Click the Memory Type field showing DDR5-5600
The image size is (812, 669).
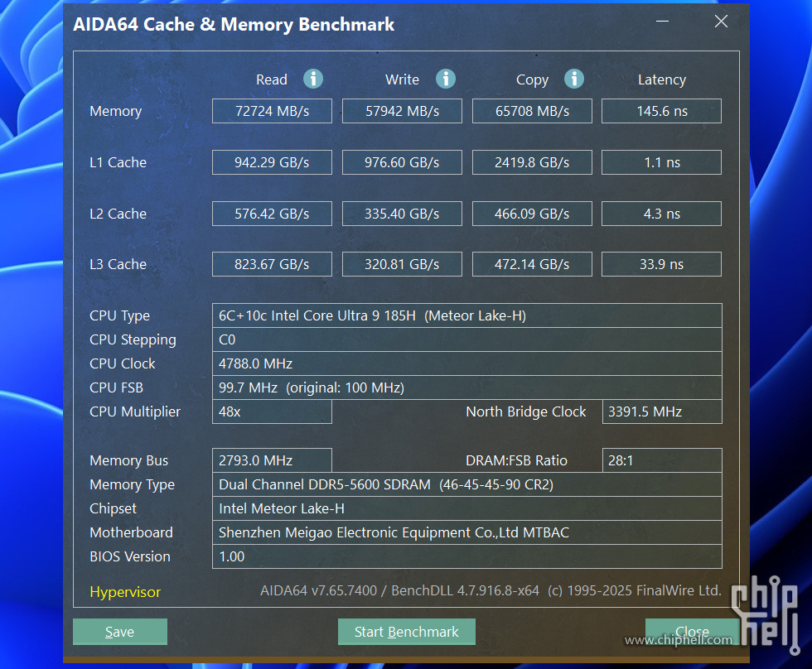point(467,484)
